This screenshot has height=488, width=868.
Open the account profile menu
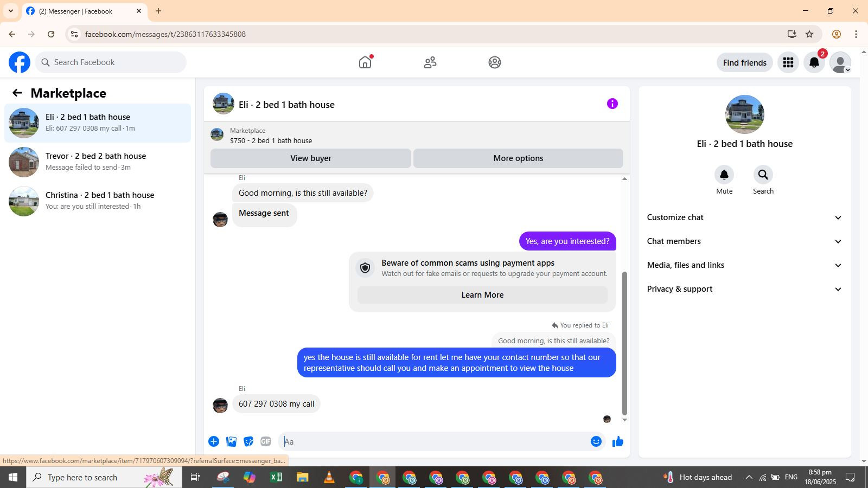(840, 62)
